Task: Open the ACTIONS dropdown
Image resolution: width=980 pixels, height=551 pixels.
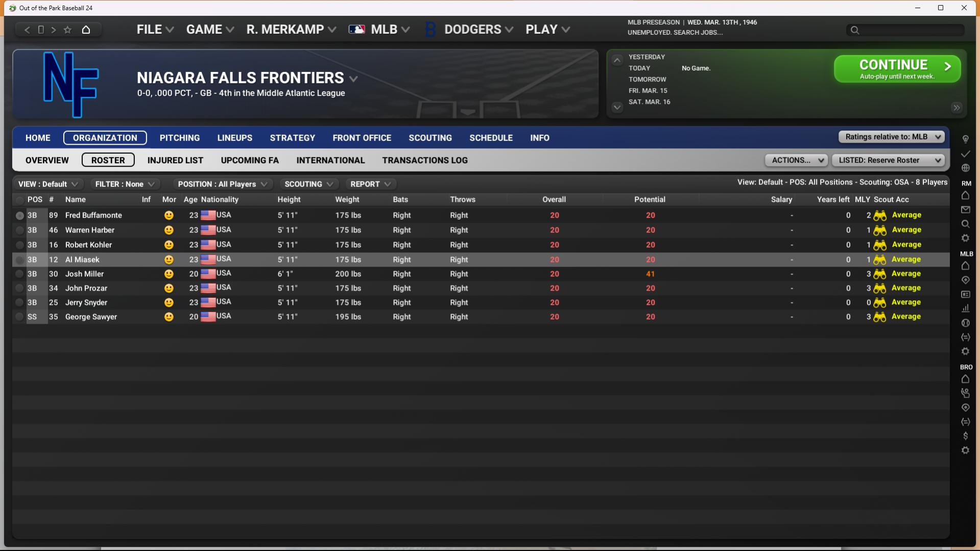Action: coord(796,160)
